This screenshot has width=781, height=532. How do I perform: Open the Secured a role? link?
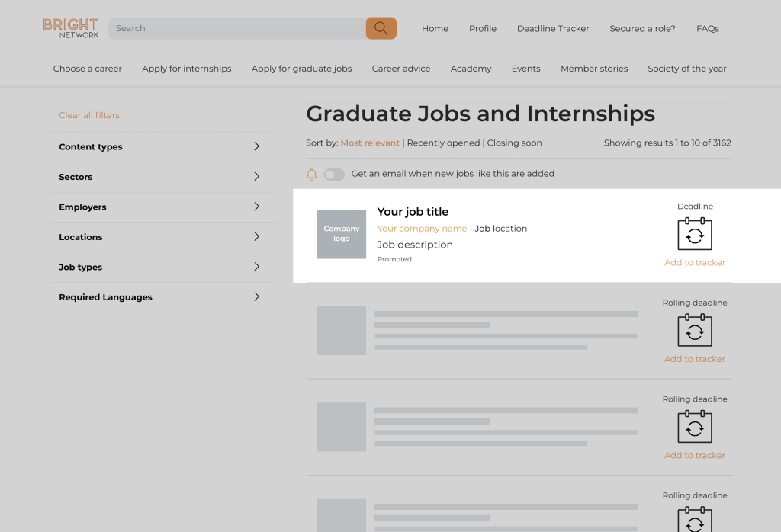[x=642, y=29]
